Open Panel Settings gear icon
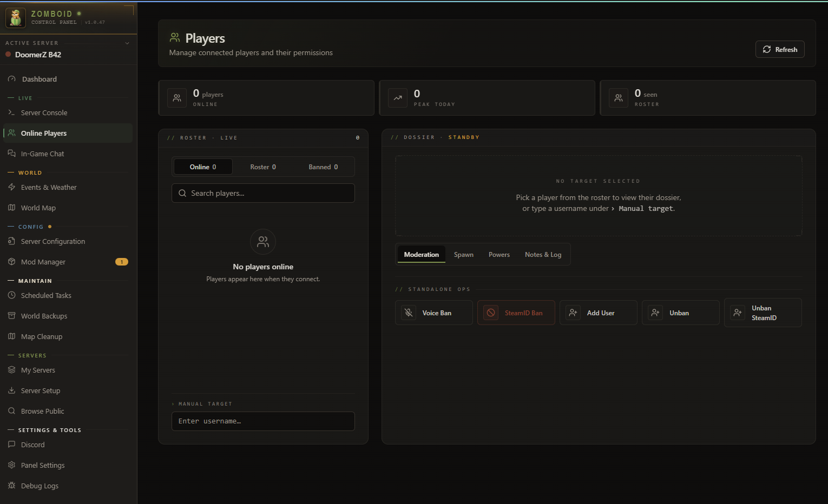Screen dimensions: 828x504 click(11, 465)
